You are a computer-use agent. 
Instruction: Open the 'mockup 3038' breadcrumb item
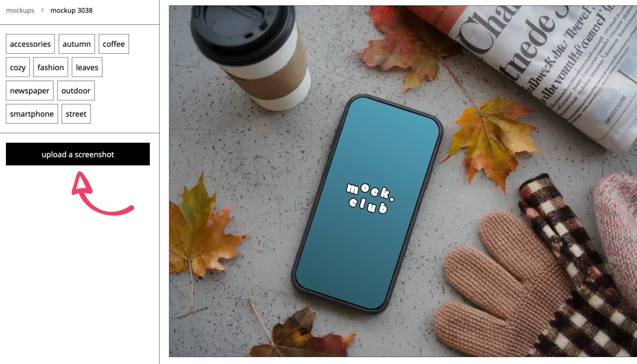click(x=71, y=10)
